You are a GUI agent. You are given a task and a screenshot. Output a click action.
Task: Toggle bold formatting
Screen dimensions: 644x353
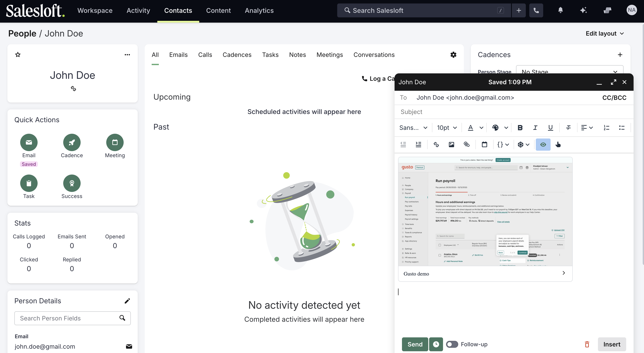(520, 128)
